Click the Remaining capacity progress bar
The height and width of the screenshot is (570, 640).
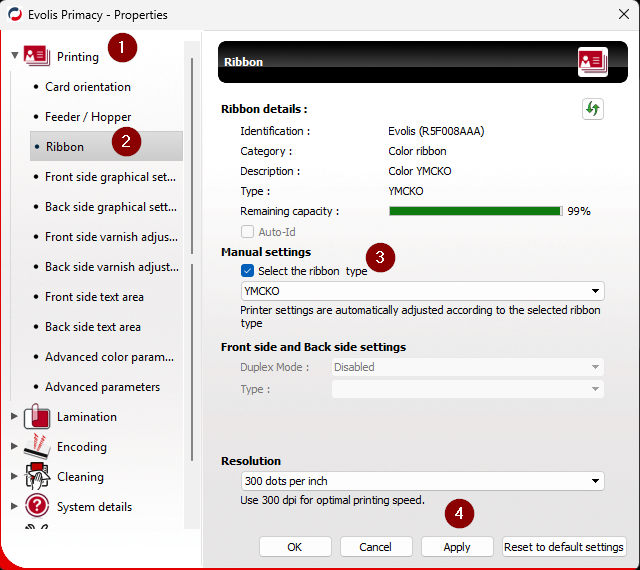[x=476, y=211]
